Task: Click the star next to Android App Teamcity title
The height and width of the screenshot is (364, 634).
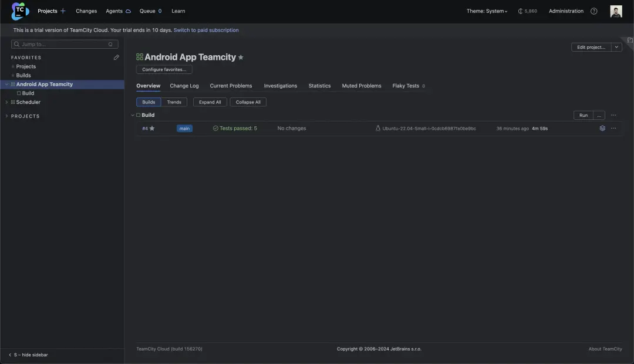Action: click(x=241, y=58)
